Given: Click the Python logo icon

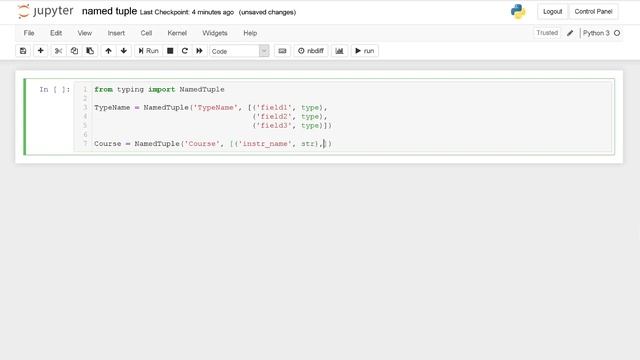Looking at the screenshot, I should pyautogui.click(x=518, y=11).
